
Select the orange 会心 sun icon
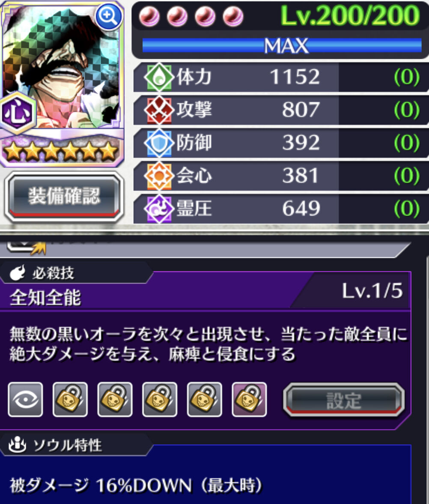pos(159,176)
